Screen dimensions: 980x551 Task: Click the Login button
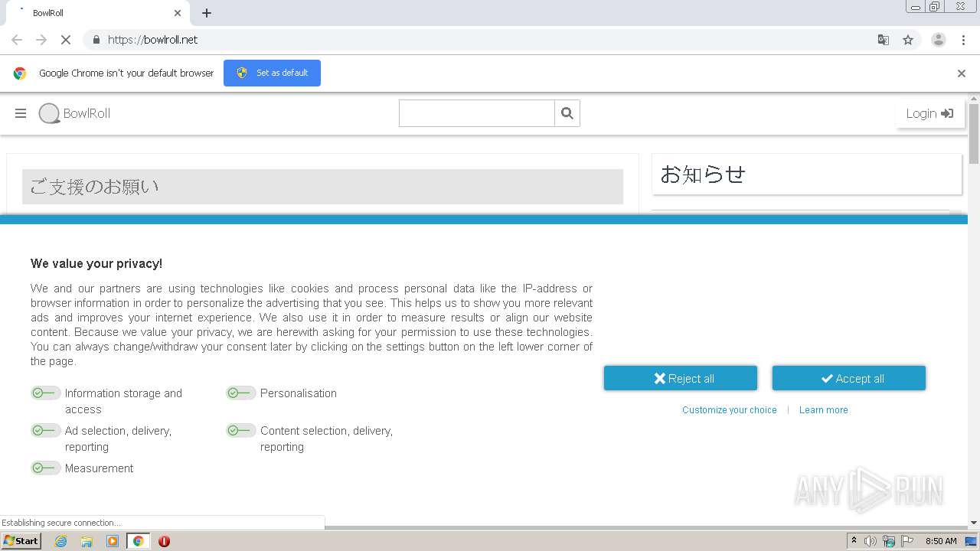[x=929, y=113]
